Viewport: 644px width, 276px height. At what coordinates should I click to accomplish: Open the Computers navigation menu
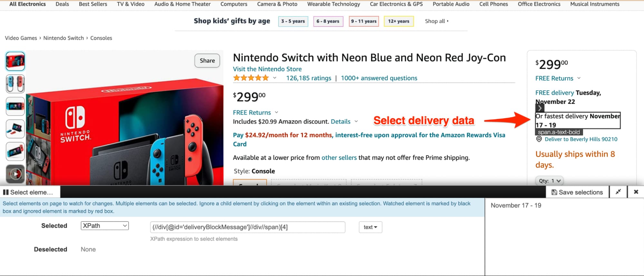tap(234, 4)
